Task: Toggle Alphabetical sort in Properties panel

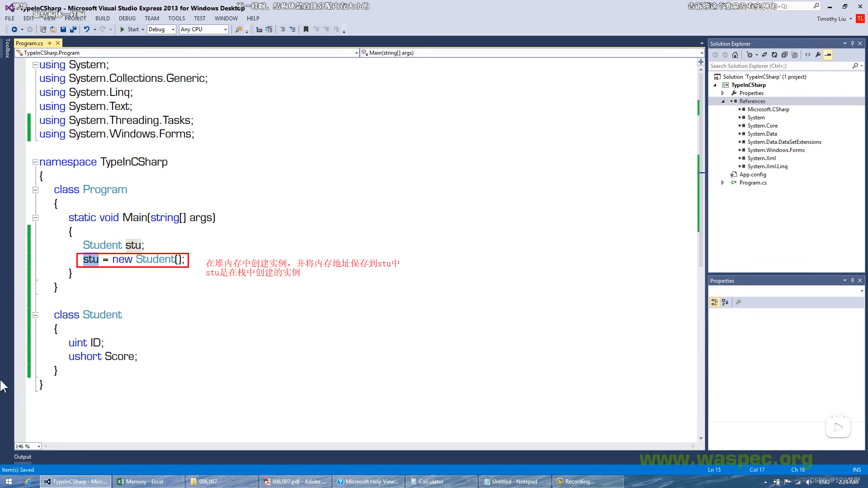Action: (725, 302)
